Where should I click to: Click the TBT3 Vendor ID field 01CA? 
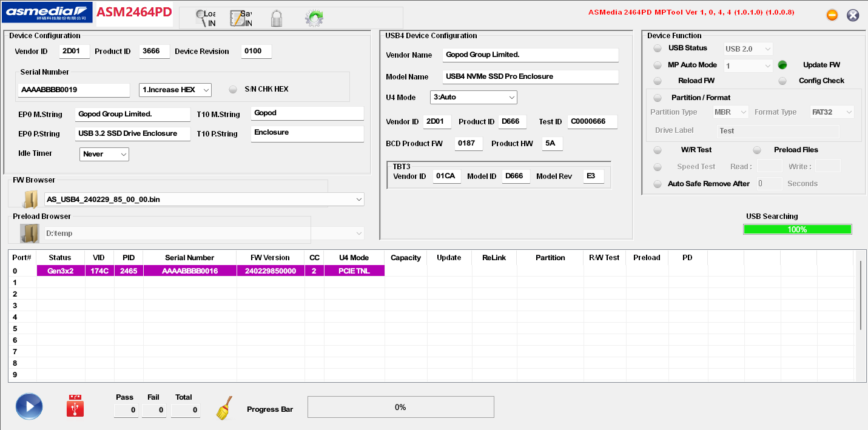447,176
